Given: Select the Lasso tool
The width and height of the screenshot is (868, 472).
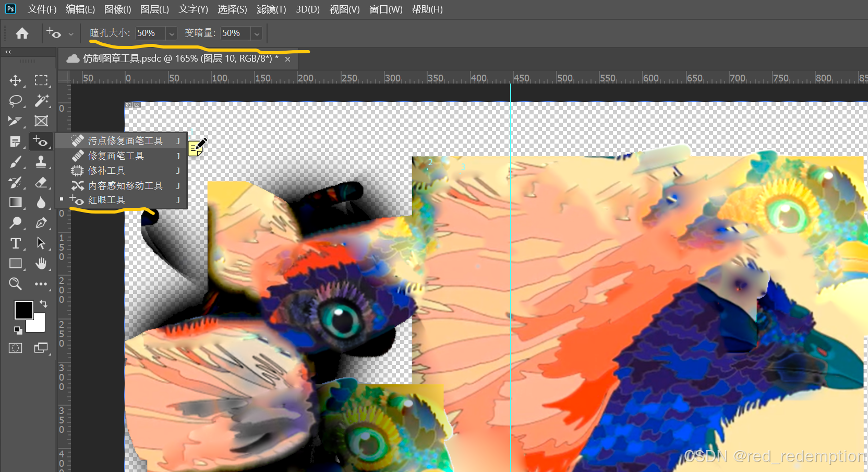Looking at the screenshot, I should point(16,101).
